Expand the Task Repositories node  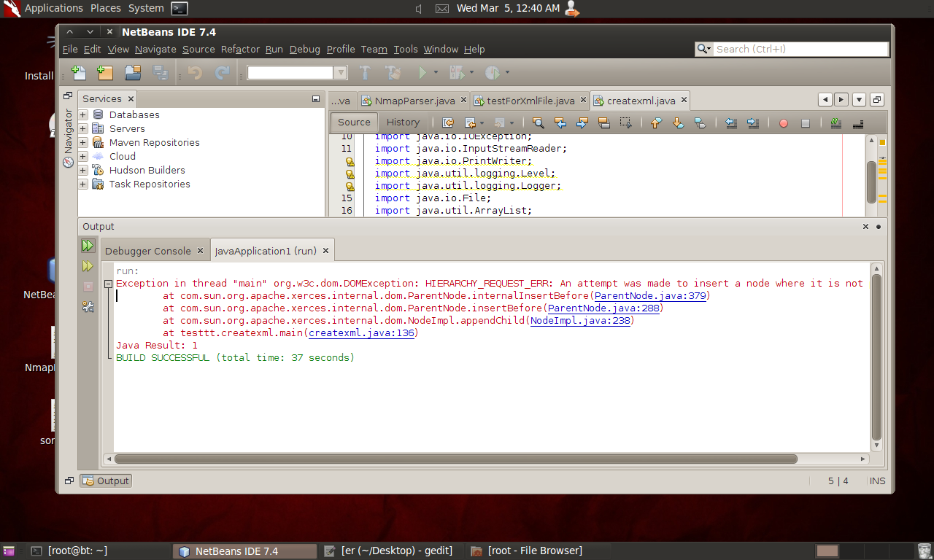(x=83, y=184)
